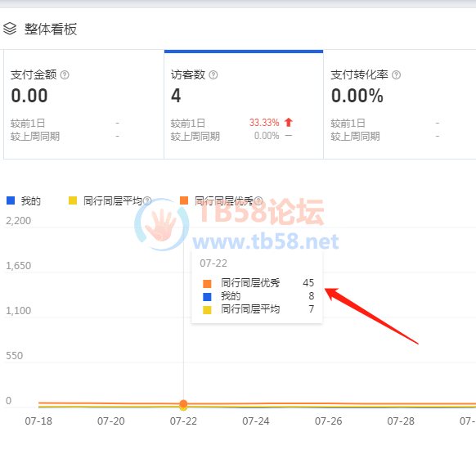Click the blue 我的 legend color square

11,200
